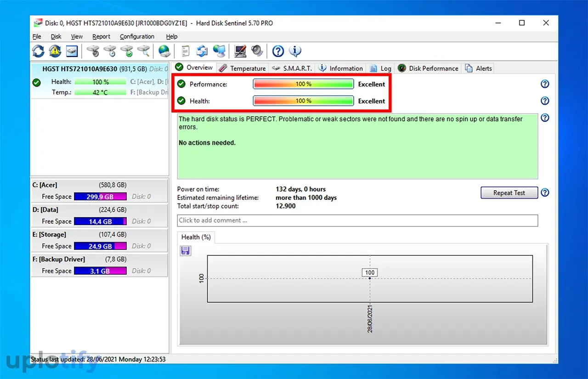
Task: Click the help icon beside Performance row
Action: [545, 84]
